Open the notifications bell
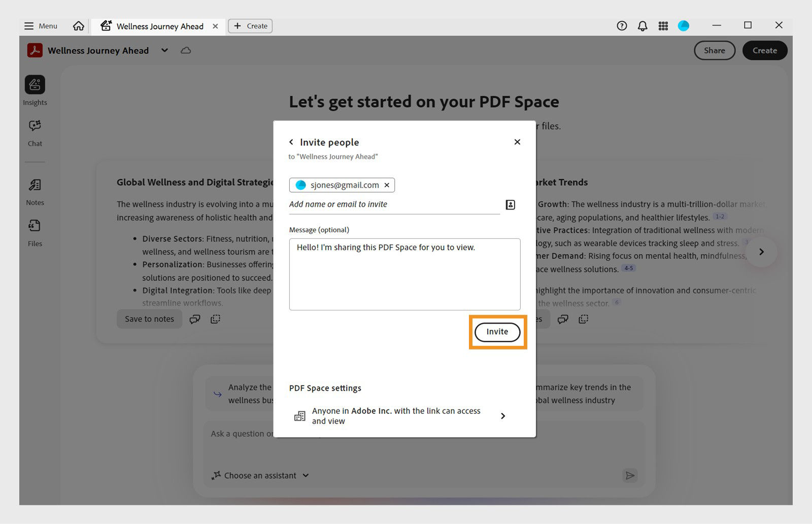Screen dimensions: 812x524 (x=642, y=26)
